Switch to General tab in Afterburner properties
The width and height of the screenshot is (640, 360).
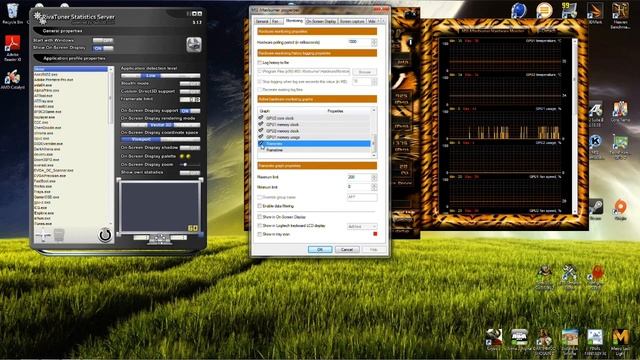262,21
